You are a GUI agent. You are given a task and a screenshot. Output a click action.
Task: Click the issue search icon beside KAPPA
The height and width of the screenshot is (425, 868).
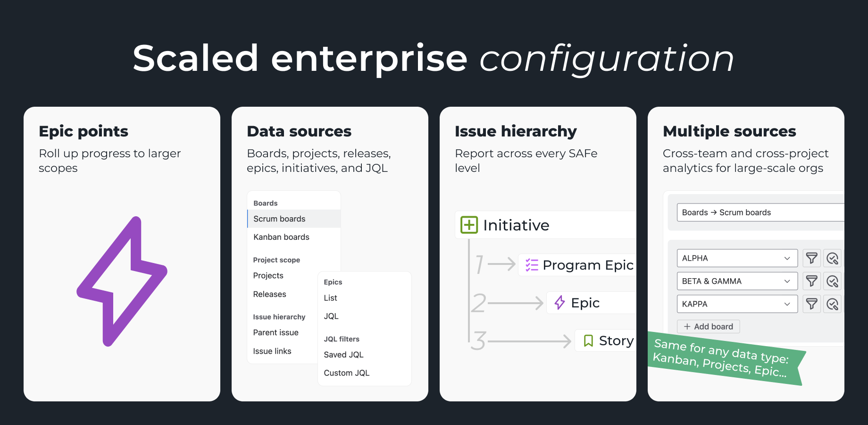pos(832,304)
